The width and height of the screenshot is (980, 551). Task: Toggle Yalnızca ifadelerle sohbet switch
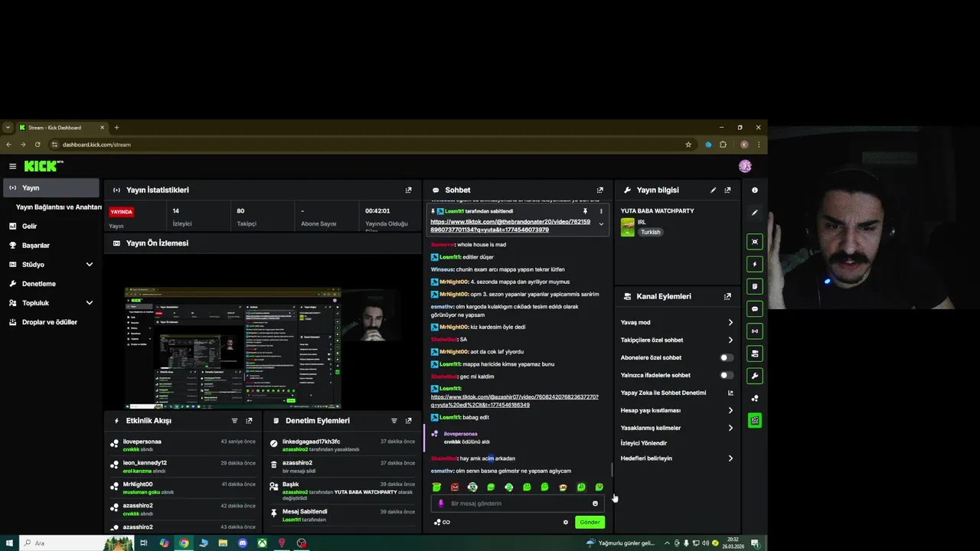pos(727,375)
